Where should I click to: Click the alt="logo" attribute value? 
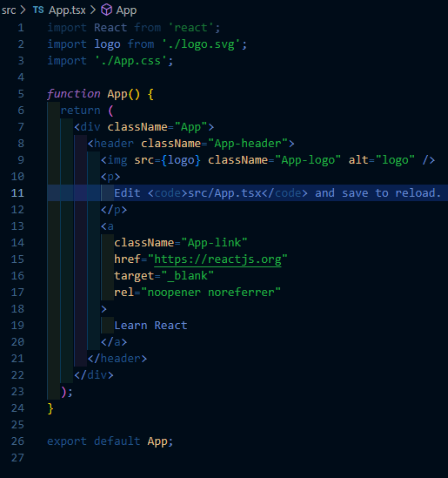[395, 160]
